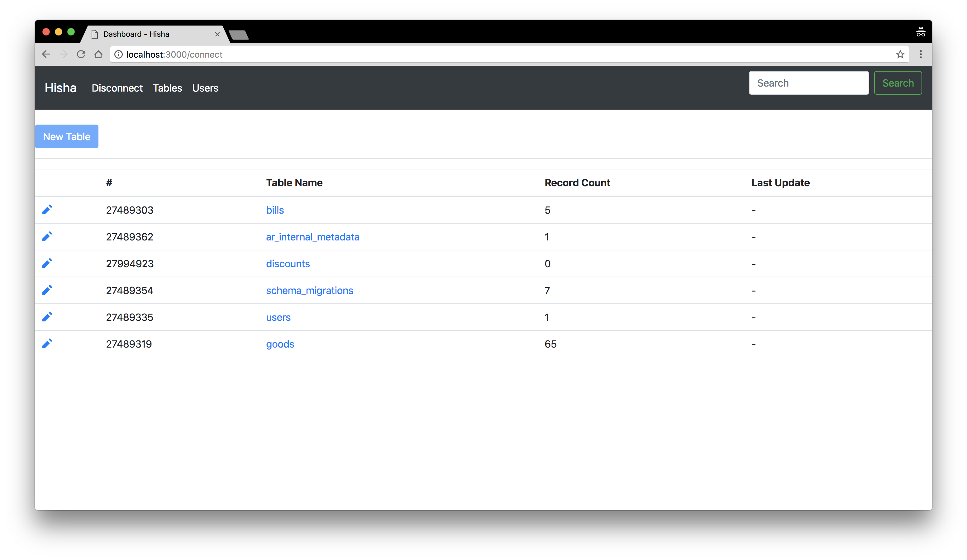Click pencil icon next to discounts row

pos(47,263)
